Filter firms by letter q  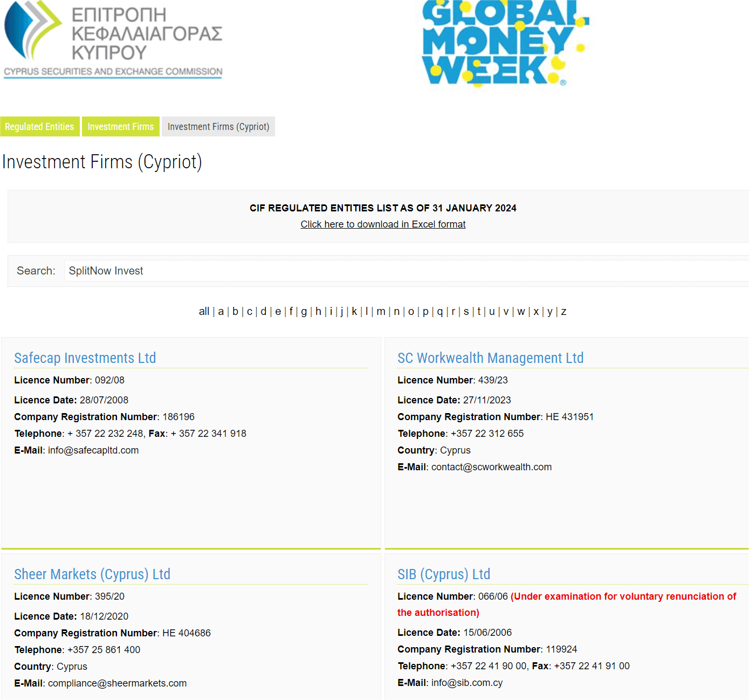440,312
